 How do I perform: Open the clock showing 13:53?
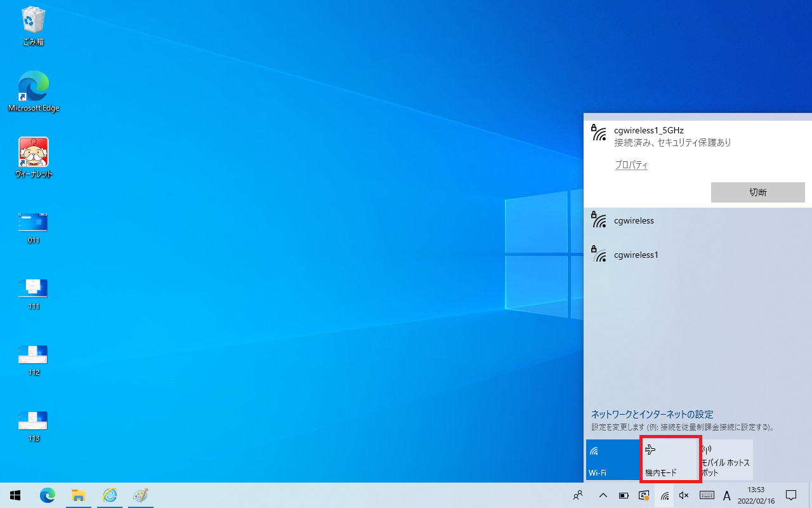point(756,495)
